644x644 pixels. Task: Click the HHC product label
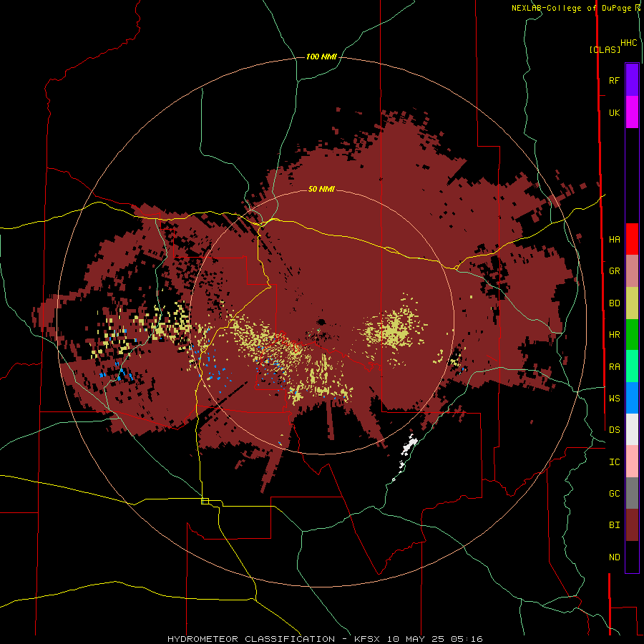629,43
